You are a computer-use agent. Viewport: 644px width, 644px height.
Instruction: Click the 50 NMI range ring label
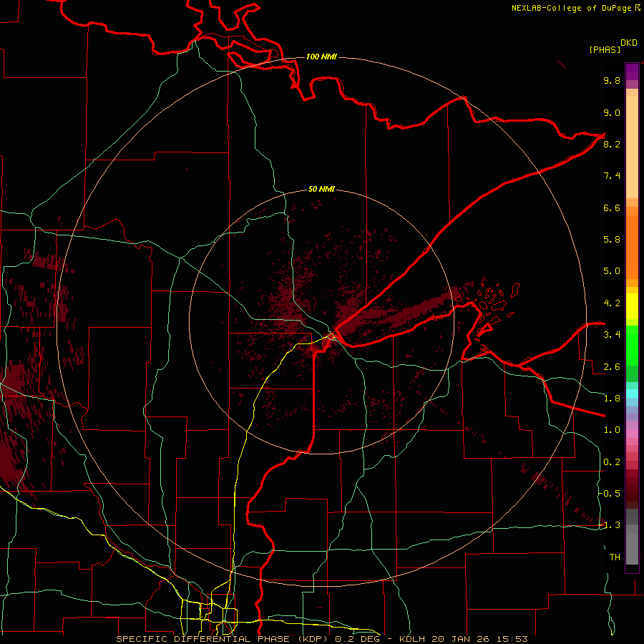[x=321, y=189]
